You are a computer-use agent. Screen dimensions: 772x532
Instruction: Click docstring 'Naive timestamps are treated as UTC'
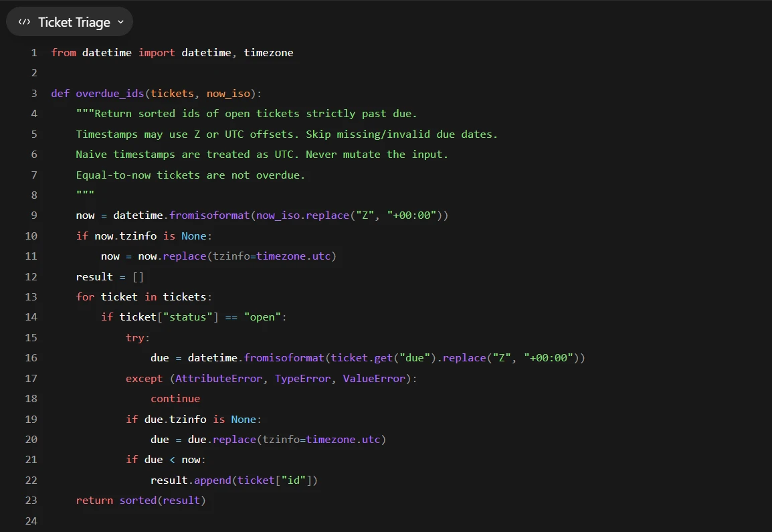click(262, 155)
